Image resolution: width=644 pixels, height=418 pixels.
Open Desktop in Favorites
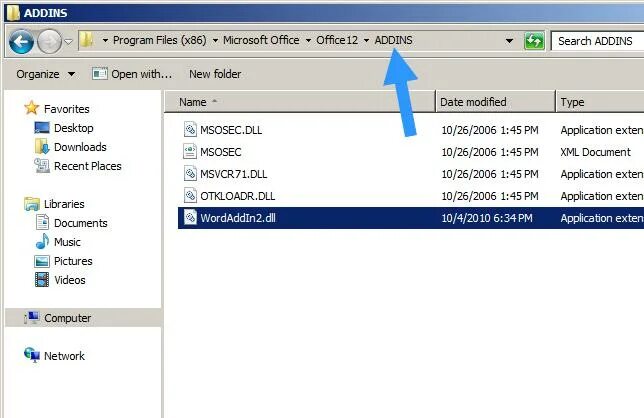point(74,128)
